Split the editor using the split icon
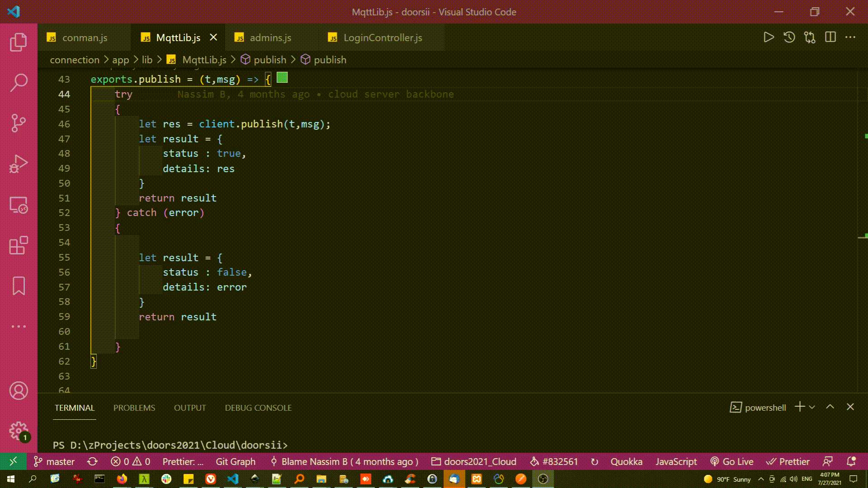This screenshot has width=868, height=488. pyautogui.click(x=831, y=38)
